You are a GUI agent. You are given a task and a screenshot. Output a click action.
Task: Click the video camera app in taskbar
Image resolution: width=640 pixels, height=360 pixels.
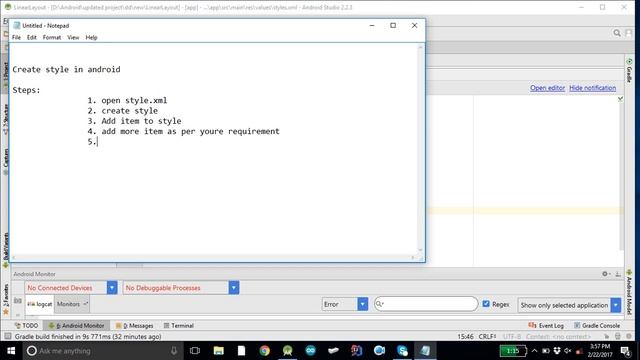coord(379,351)
